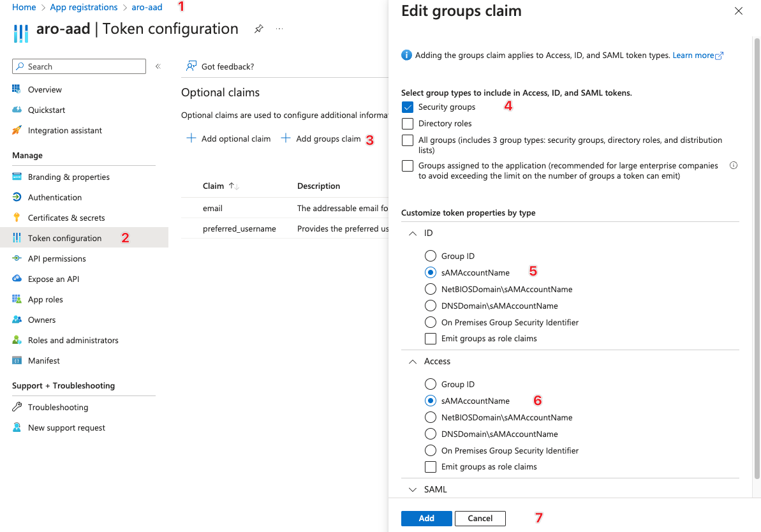
Task: Expand the SAML token properties section
Action: (x=413, y=490)
